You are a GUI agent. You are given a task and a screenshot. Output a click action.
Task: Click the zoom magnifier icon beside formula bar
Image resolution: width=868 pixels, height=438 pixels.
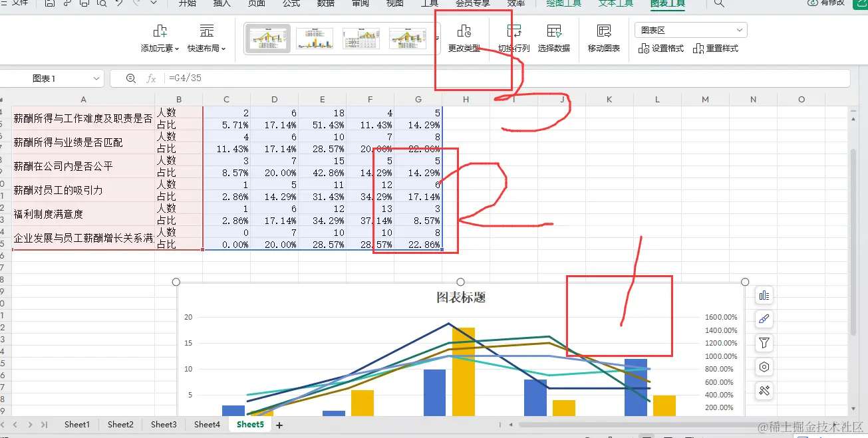(130, 78)
